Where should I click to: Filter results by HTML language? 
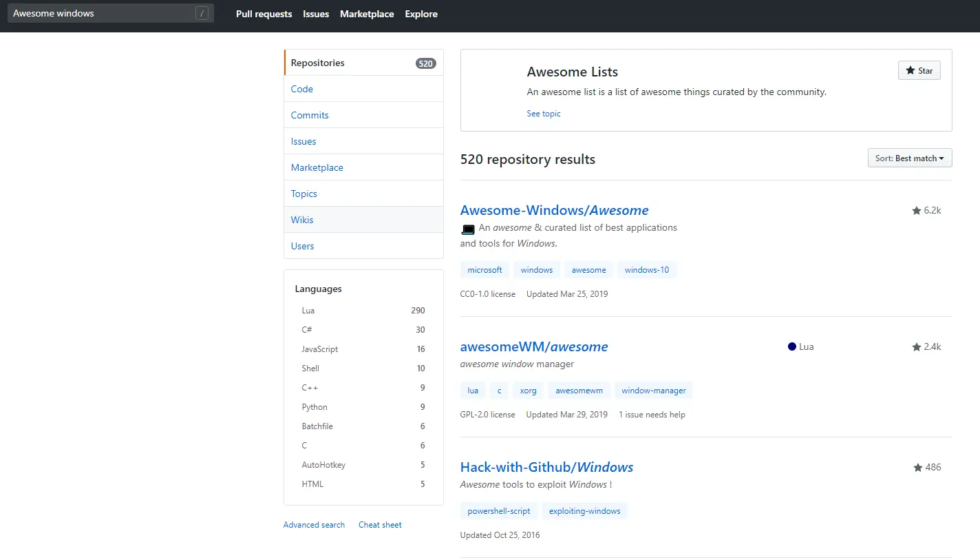(x=363, y=484)
